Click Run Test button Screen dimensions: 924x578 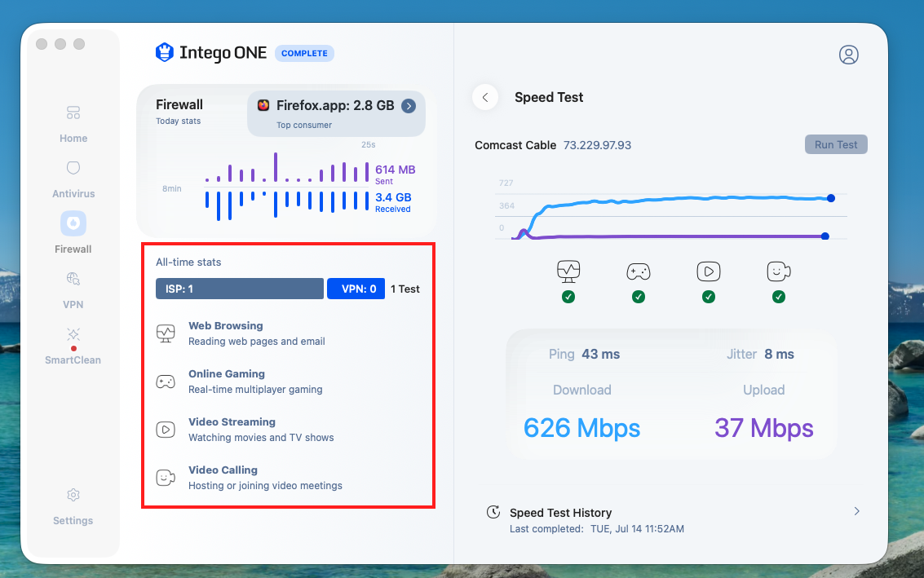coord(836,144)
